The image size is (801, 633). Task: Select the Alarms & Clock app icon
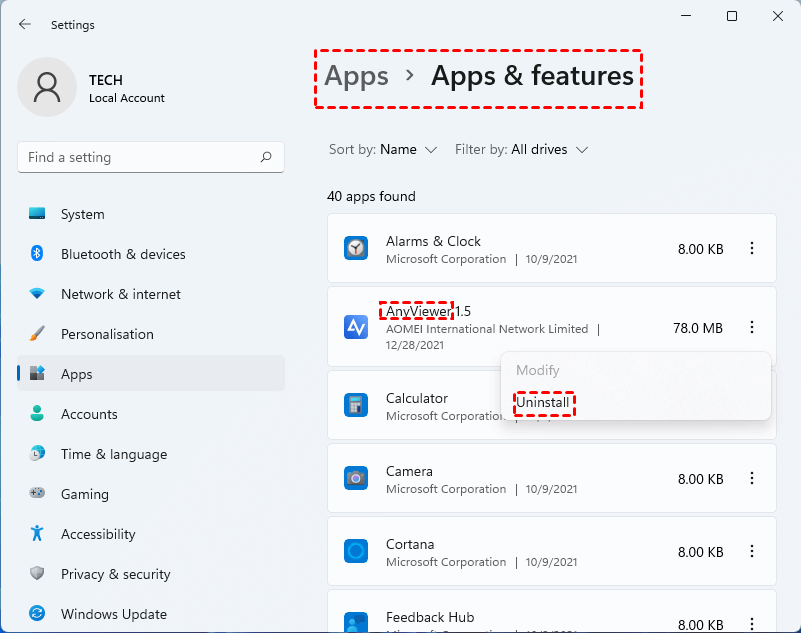click(356, 249)
